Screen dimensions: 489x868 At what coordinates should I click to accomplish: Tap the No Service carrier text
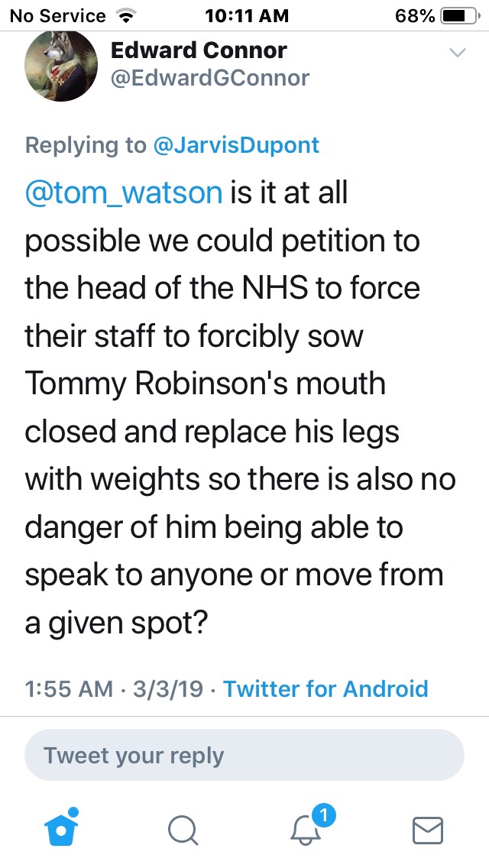pyautogui.click(x=57, y=15)
